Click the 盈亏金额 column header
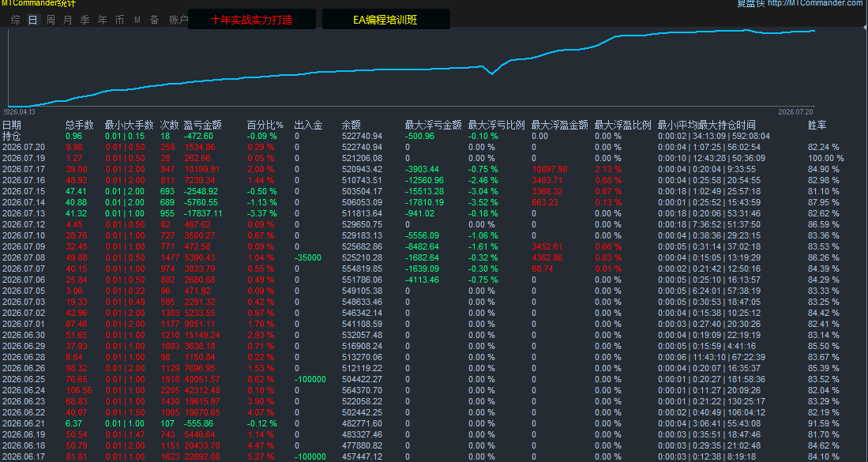The height and width of the screenshot is (462, 868). [x=203, y=125]
